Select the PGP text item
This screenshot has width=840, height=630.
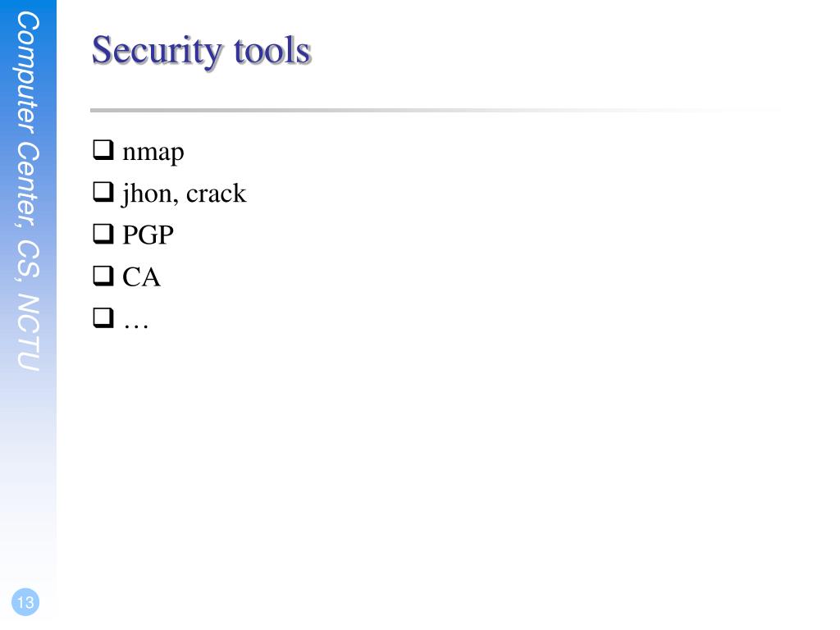(148, 235)
